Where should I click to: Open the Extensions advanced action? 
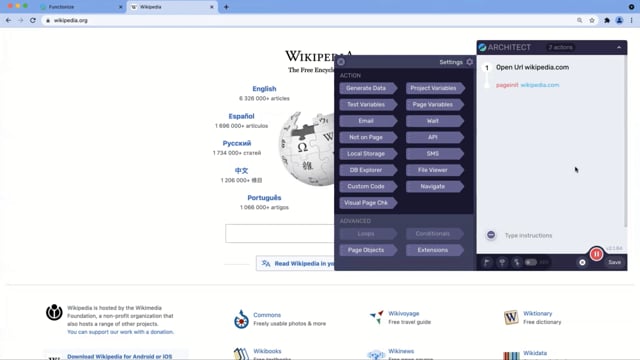tap(435, 250)
